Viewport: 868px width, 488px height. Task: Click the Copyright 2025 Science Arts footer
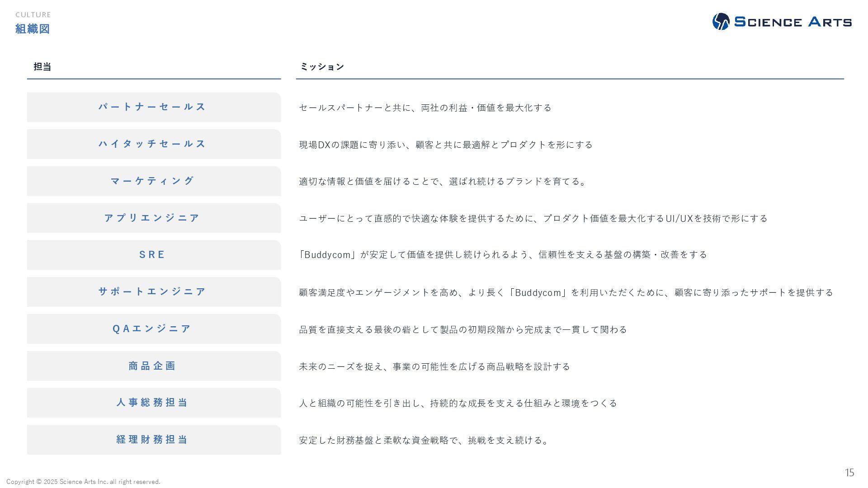coord(83,482)
